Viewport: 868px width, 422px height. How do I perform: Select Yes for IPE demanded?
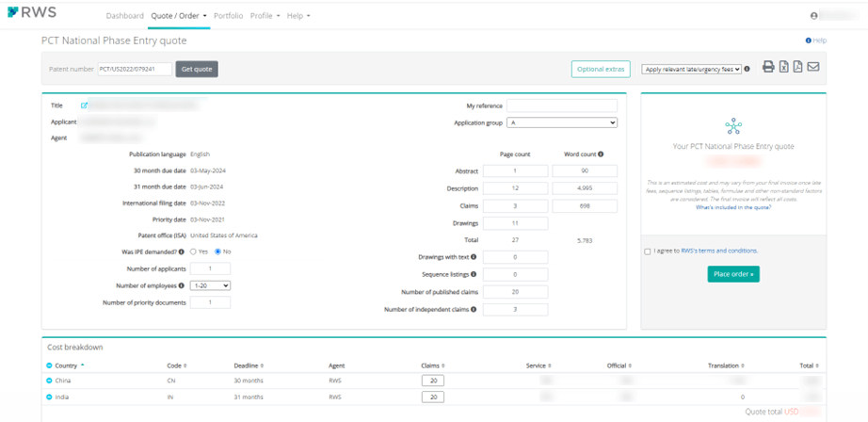(x=194, y=252)
